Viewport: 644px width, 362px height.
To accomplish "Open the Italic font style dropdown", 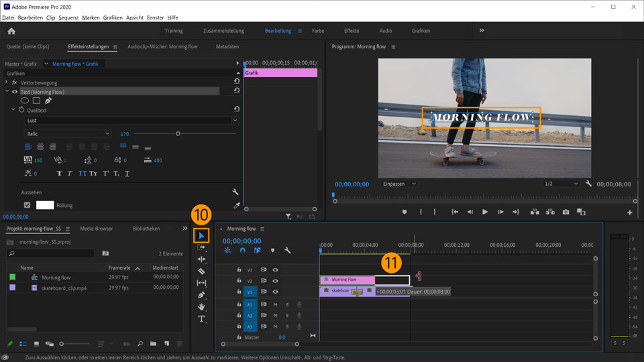I will [68, 134].
